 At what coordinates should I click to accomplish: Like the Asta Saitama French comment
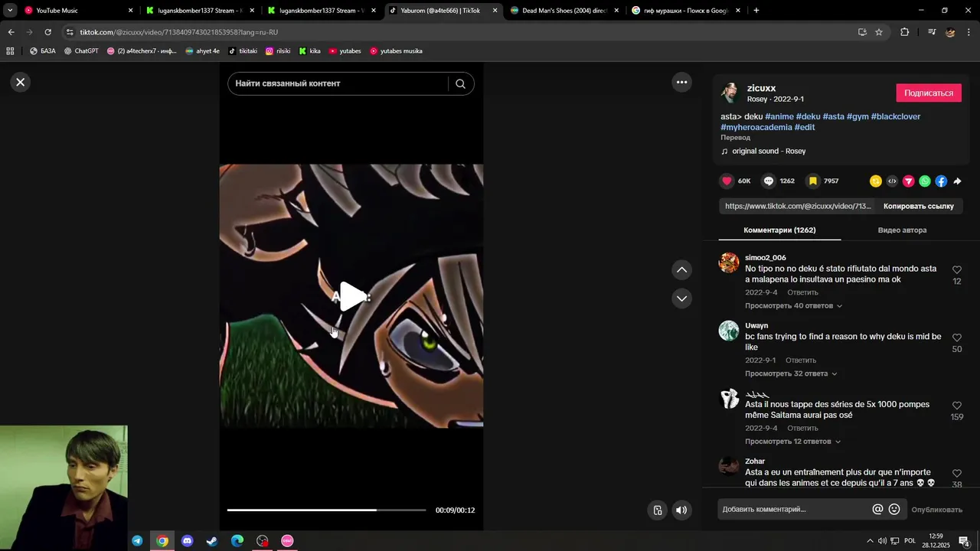[957, 406]
